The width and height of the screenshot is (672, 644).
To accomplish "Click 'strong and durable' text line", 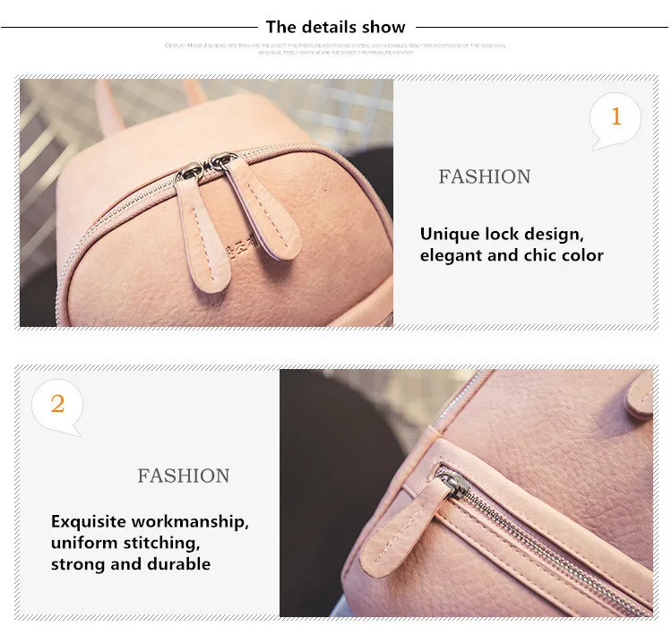I will coord(131,564).
